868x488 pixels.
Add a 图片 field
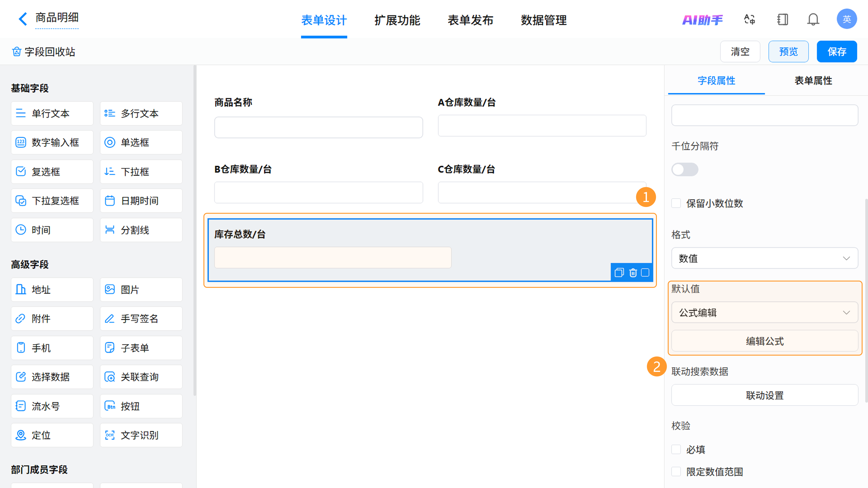coord(141,290)
